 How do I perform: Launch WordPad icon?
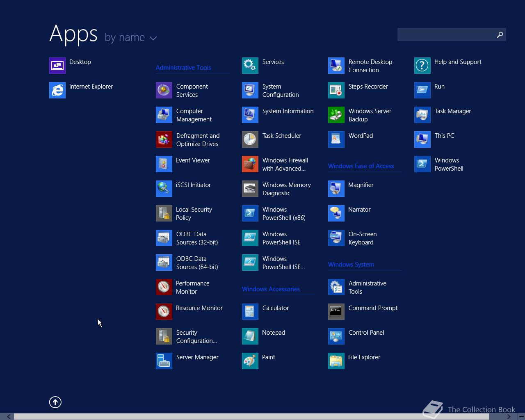coord(336,139)
